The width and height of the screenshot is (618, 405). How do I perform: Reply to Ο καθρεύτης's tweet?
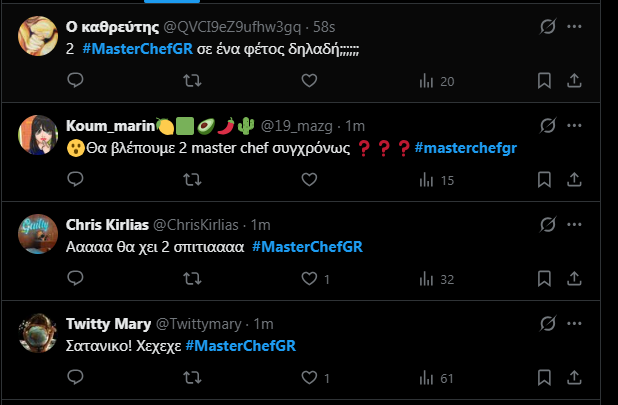point(76,81)
